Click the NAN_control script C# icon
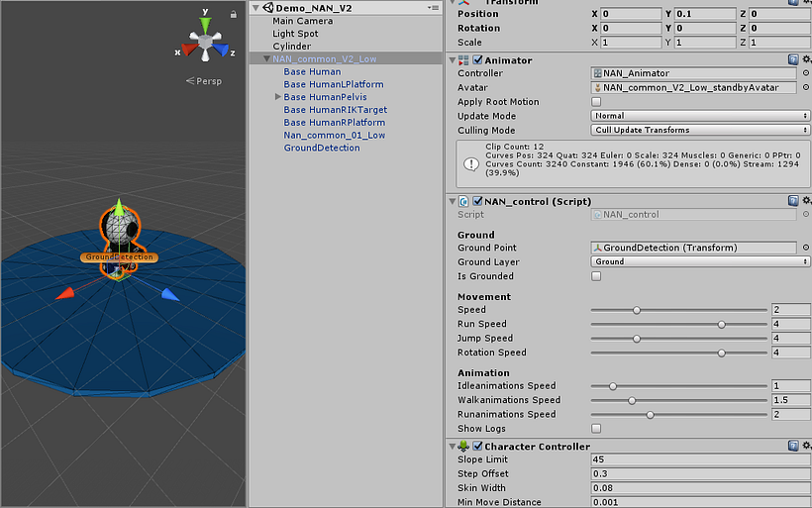The width and height of the screenshot is (812, 508). [x=463, y=201]
